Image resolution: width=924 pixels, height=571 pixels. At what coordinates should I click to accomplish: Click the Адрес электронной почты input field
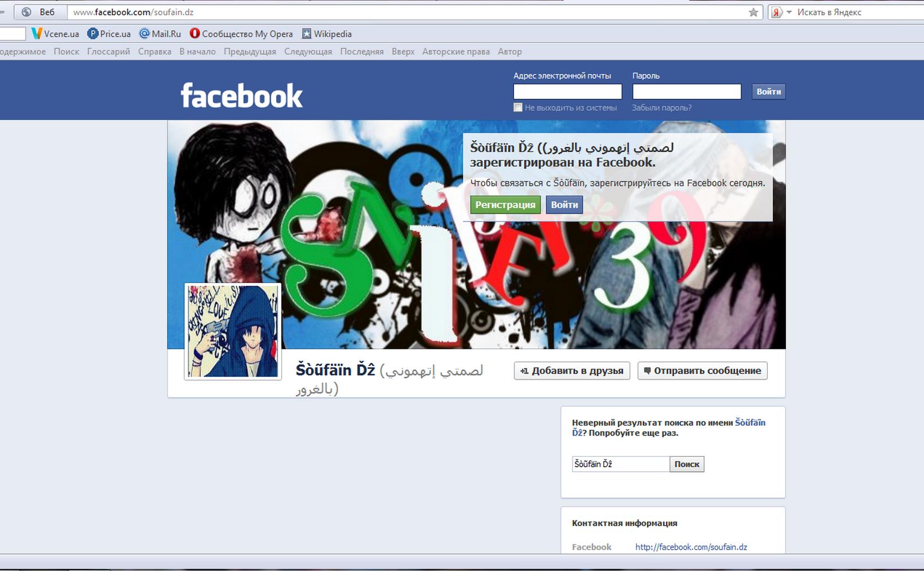567,92
